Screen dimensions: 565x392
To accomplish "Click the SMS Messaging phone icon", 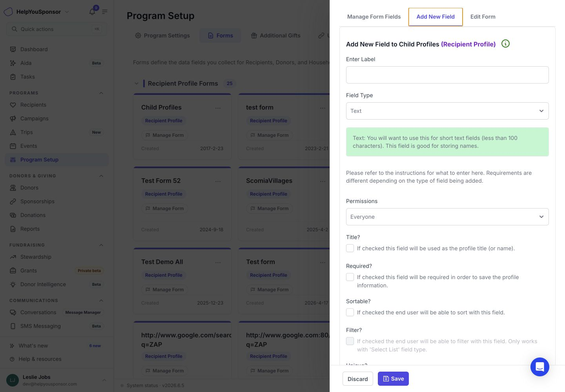I will point(13,326).
